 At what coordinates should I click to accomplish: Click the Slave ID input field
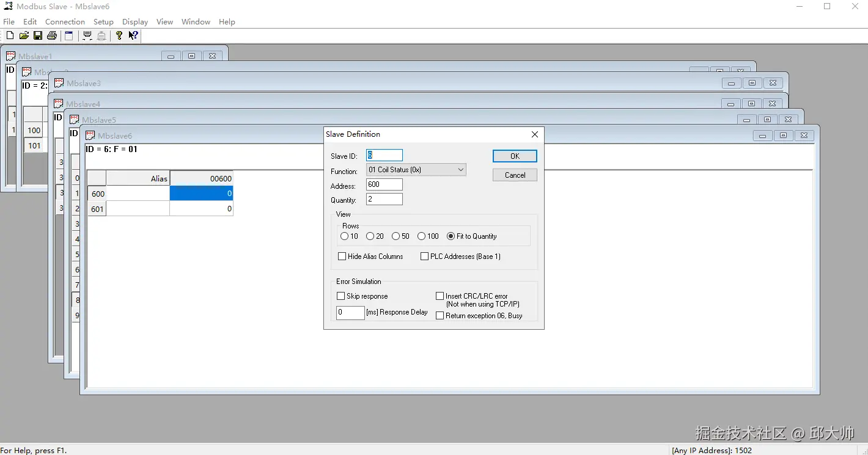(384, 156)
